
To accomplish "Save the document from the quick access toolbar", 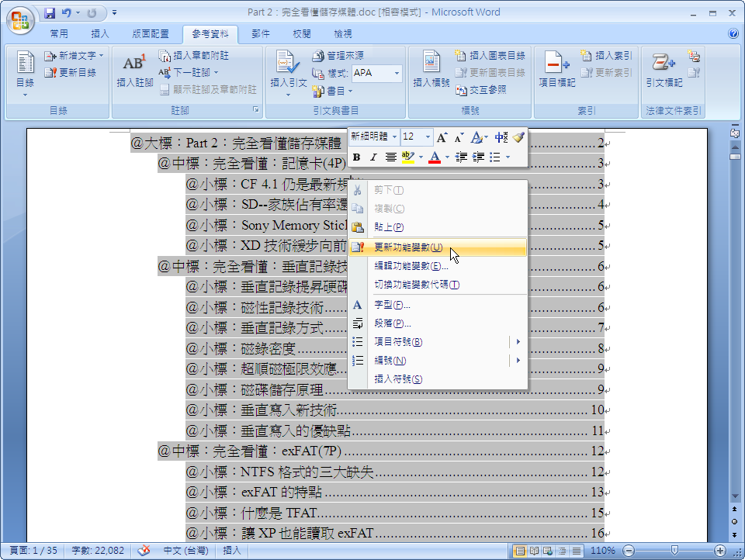I will (x=50, y=13).
